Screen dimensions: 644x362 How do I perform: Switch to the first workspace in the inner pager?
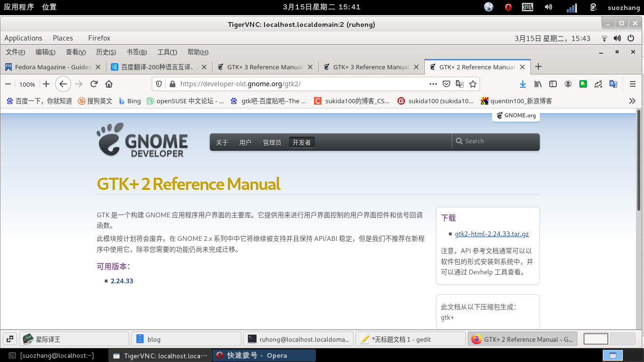(596, 339)
